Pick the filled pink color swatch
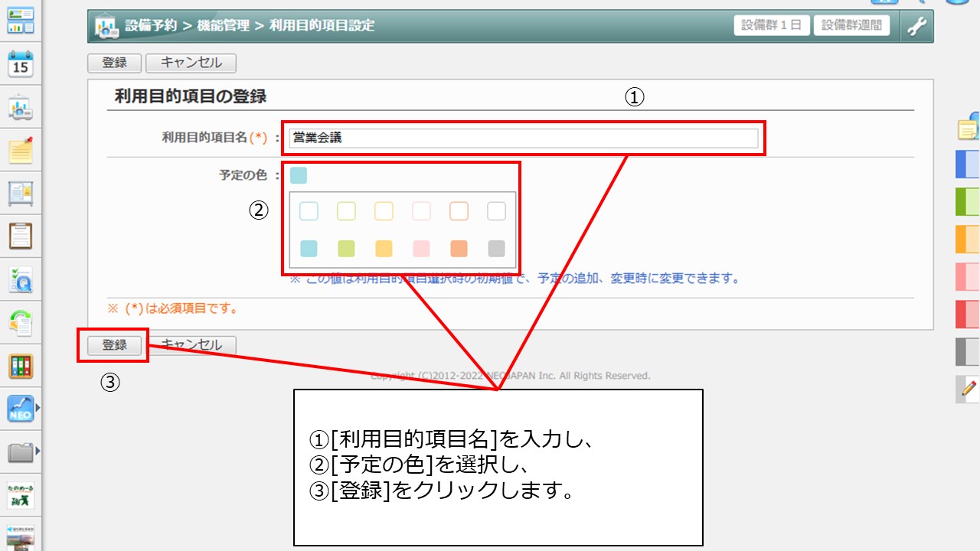Viewport: 980px width, 551px height. [x=421, y=249]
